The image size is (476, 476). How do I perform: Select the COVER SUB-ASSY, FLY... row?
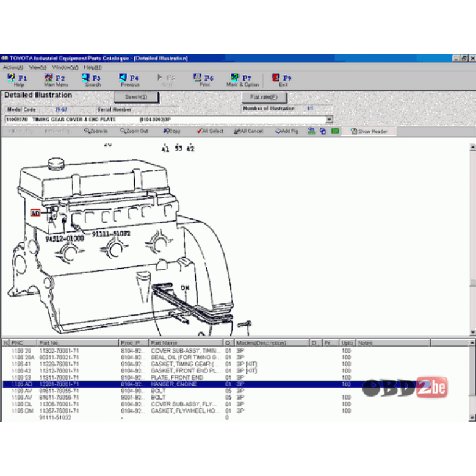(236, 404)
